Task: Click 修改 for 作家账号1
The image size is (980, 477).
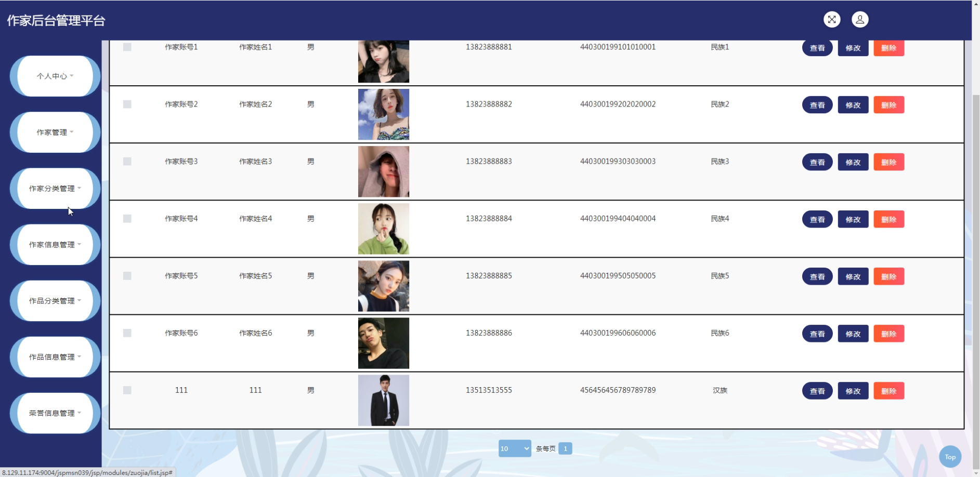Action: point(853,48)
